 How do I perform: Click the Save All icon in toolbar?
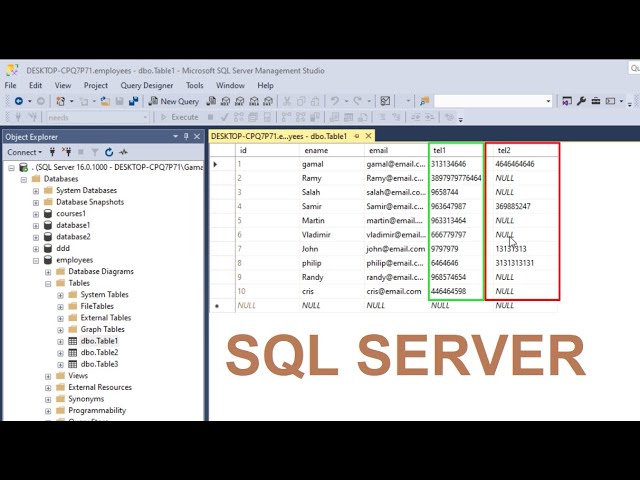[x=133, y=101]
